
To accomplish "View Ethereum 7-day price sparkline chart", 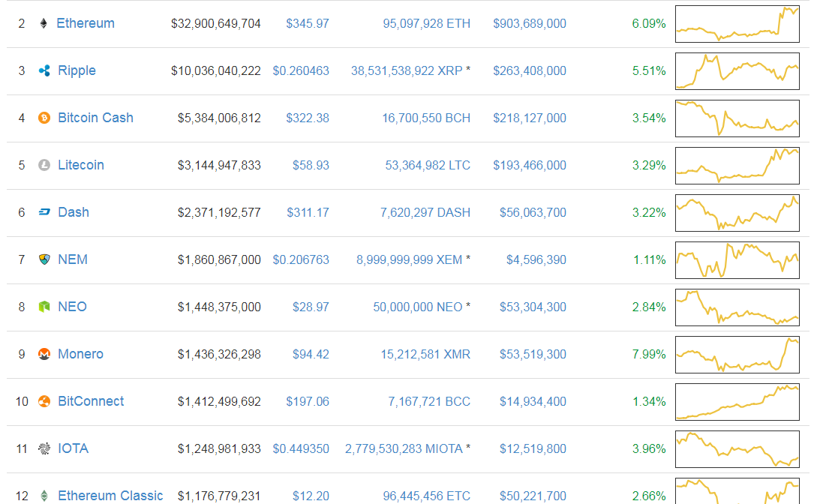I will [737, 24].
